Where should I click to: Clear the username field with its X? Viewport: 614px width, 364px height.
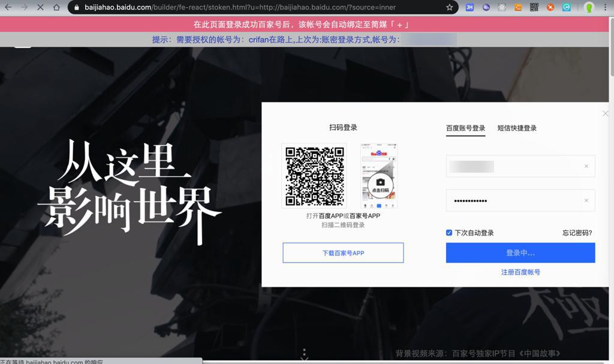tap(586, 166)
